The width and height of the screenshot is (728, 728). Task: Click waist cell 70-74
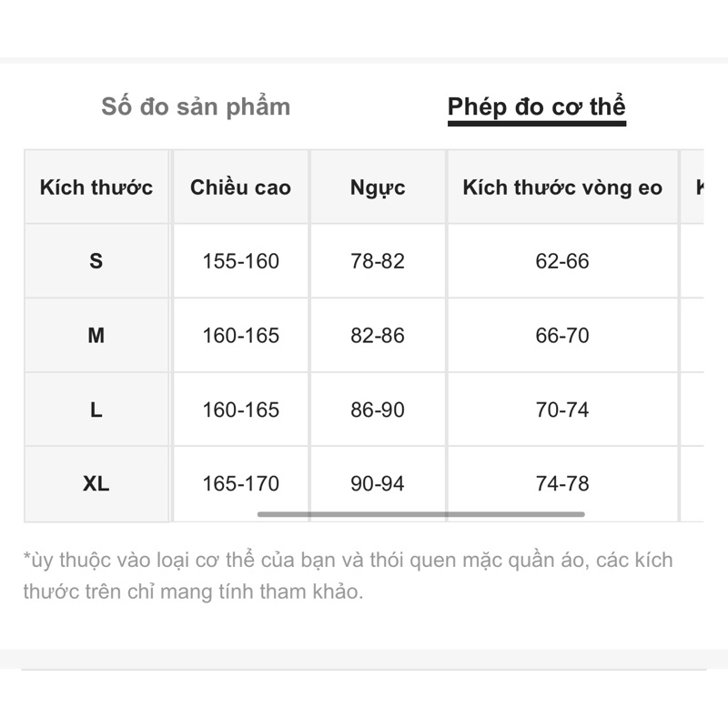pos(562,409)
